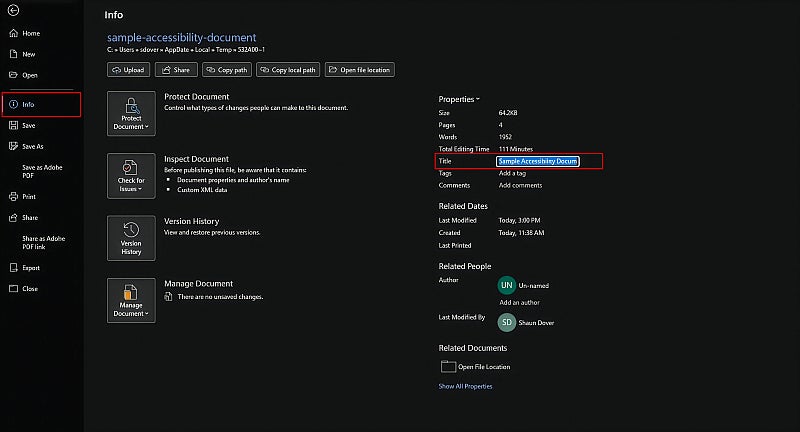
Task: Expand the Protect Document dropdown
Action: [131, 114]
